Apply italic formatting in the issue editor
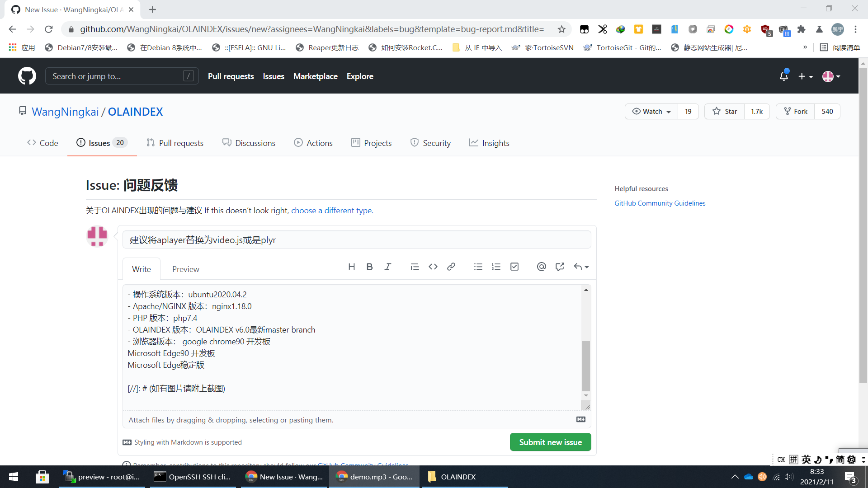This screenshot has width=868, height=488. [x=387, y=267]
